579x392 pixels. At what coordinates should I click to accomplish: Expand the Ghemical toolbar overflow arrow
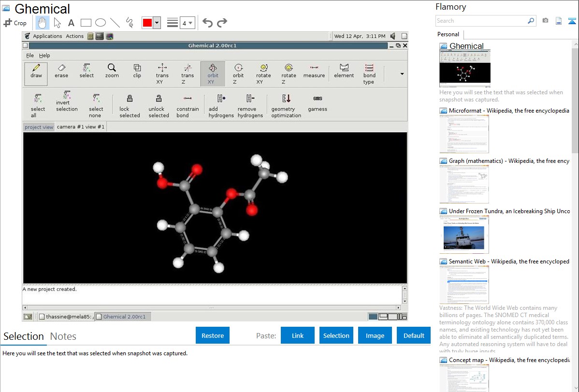click(x=402, y=74)
